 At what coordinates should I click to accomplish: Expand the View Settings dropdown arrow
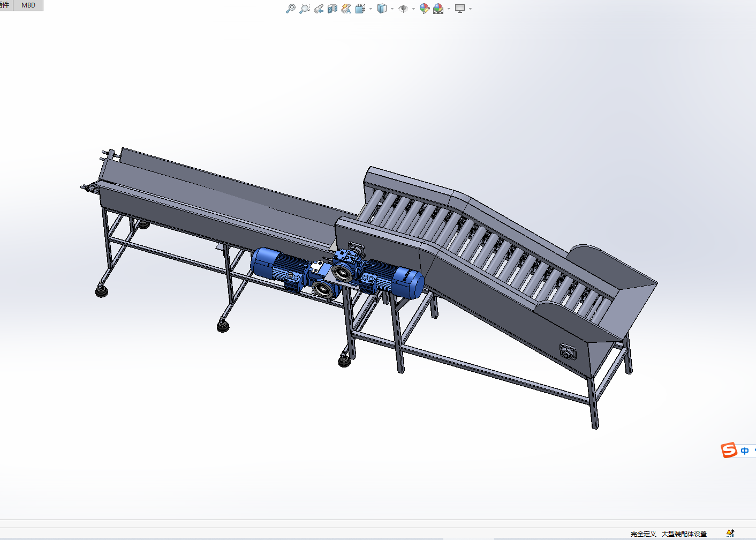coord(470,9)
